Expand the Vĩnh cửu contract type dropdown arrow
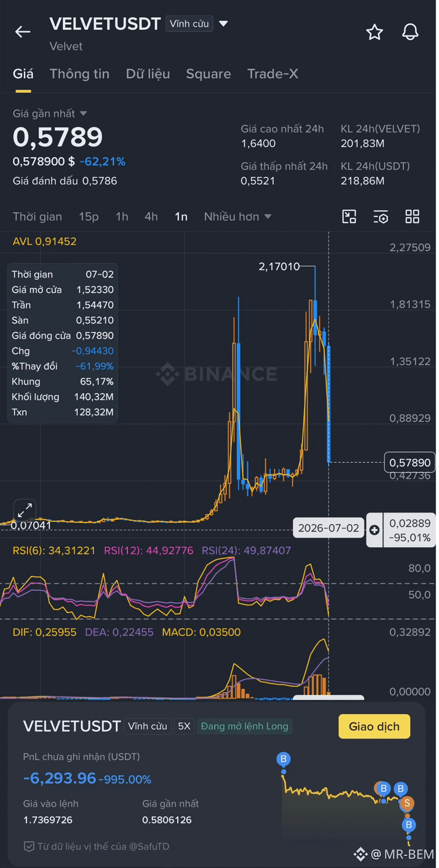 click(223, 24)
